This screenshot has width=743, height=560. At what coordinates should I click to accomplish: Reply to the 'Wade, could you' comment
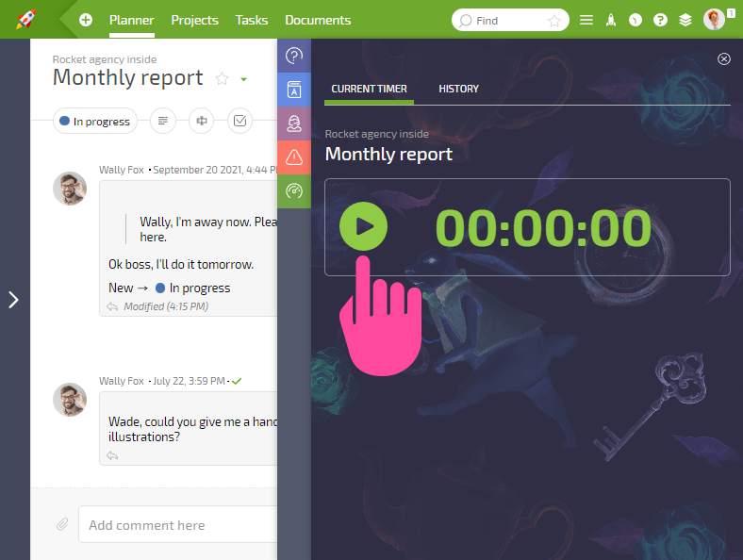(x=112, y=455)
